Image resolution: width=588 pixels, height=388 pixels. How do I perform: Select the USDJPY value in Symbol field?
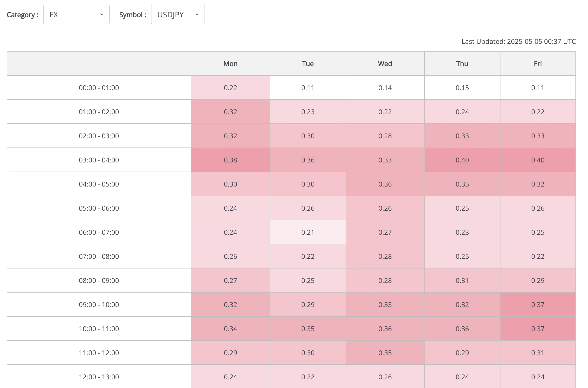[x=170, y=14]
